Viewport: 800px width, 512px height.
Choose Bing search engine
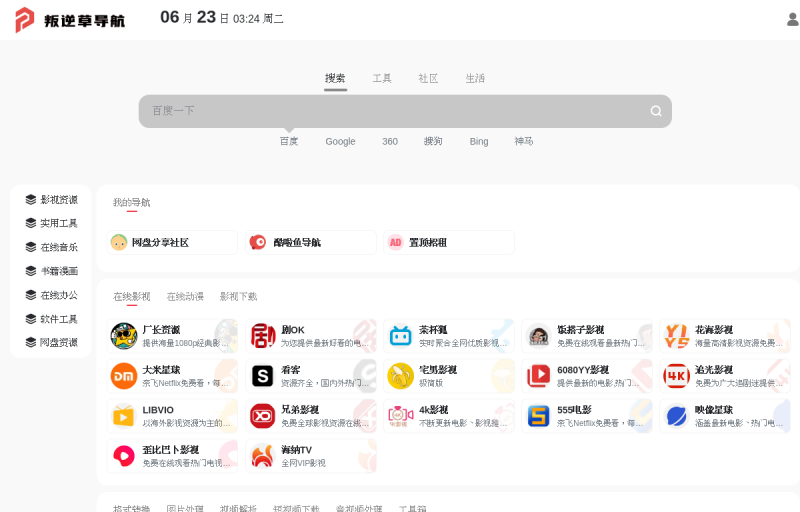(x=479, y=141)
